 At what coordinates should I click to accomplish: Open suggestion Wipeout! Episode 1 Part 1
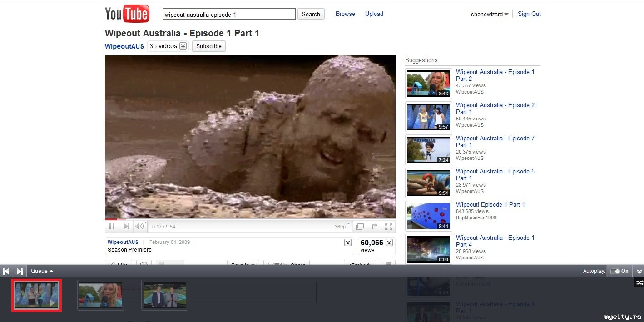pyautogui.click(x=490, y=204)
